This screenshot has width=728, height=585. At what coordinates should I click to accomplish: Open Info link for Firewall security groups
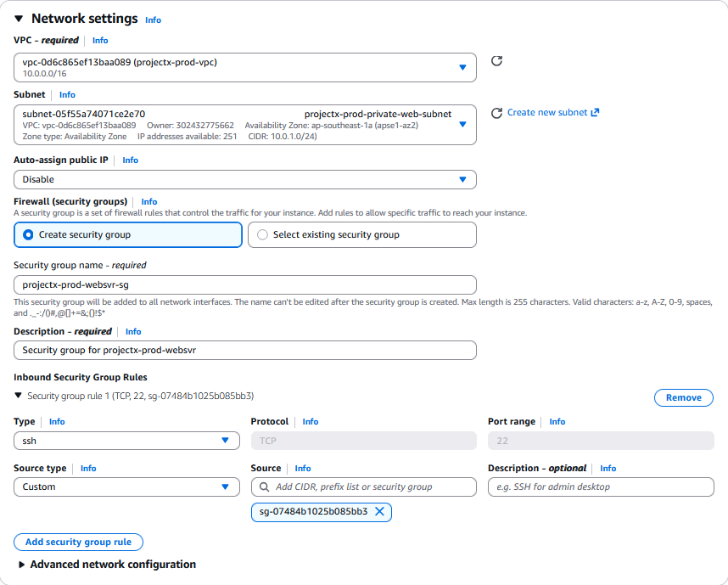tap(149, 202)
